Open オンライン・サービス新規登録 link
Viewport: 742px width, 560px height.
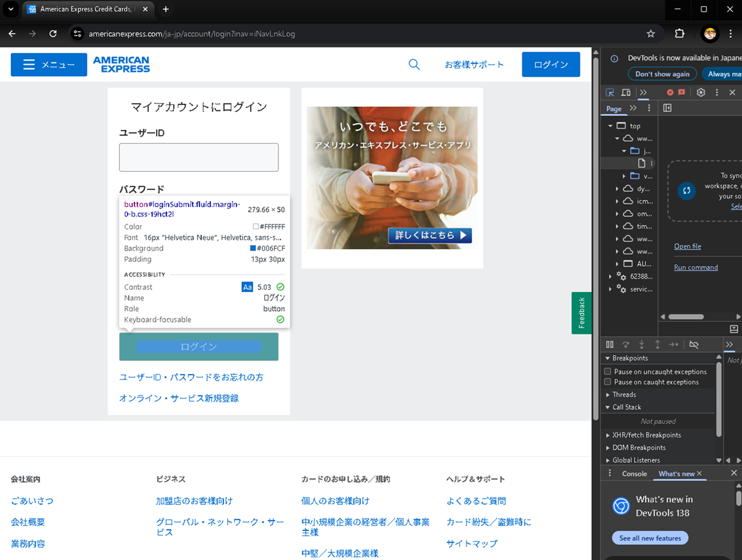(x=179, y=399)
